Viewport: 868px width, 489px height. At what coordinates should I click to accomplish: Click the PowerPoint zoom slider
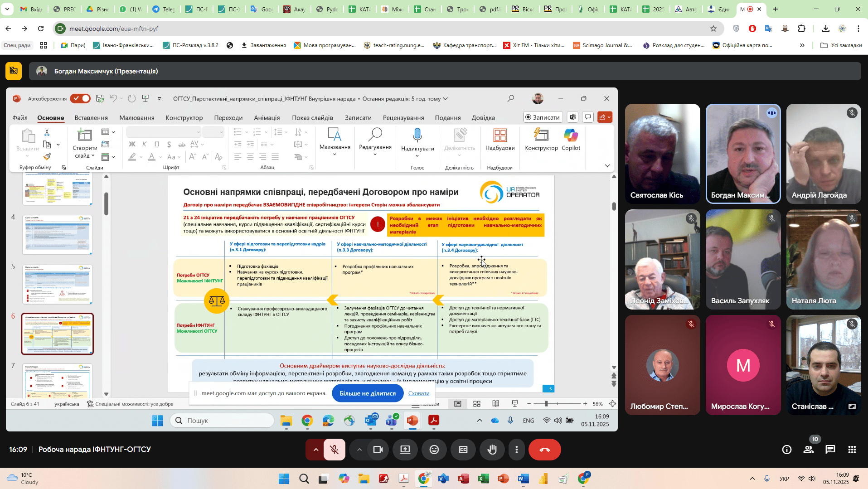(x=547, y=404)
